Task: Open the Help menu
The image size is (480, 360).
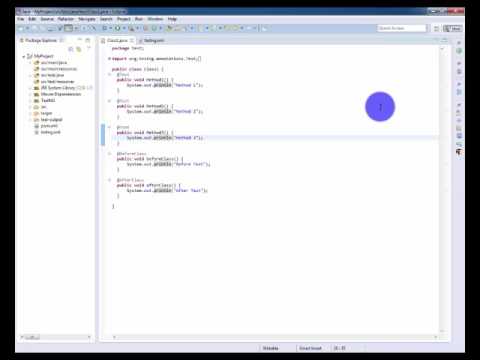Action: pyautogui.click(x=172, y=19)
